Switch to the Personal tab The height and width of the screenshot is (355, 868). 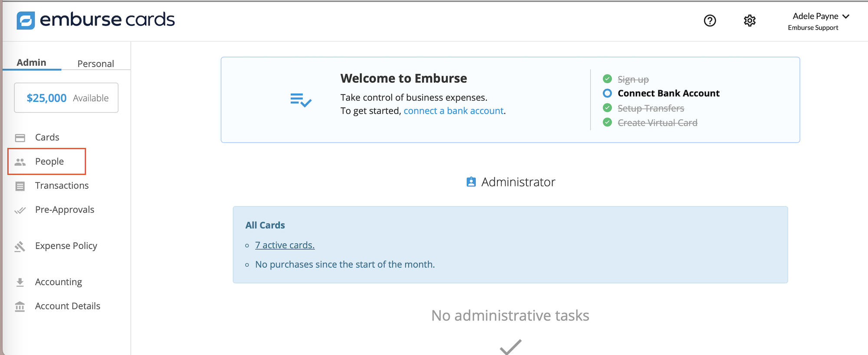tap(95, 64)
